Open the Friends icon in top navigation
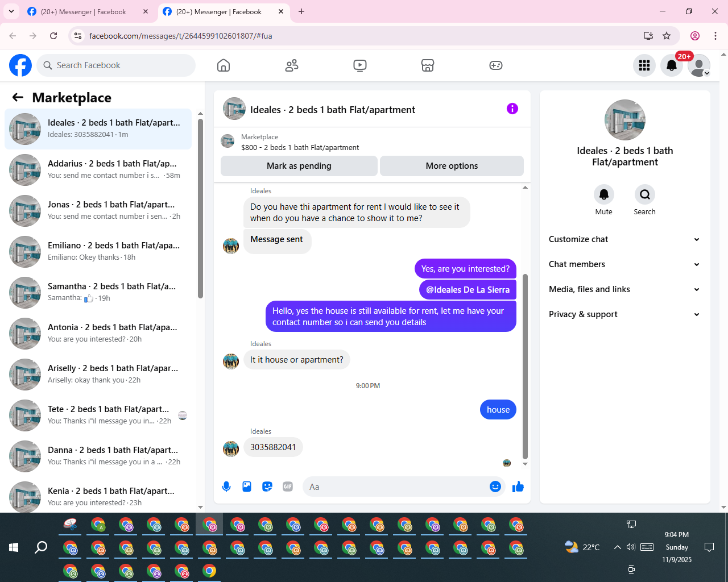The image size is (728, 582). coord(292,65)
